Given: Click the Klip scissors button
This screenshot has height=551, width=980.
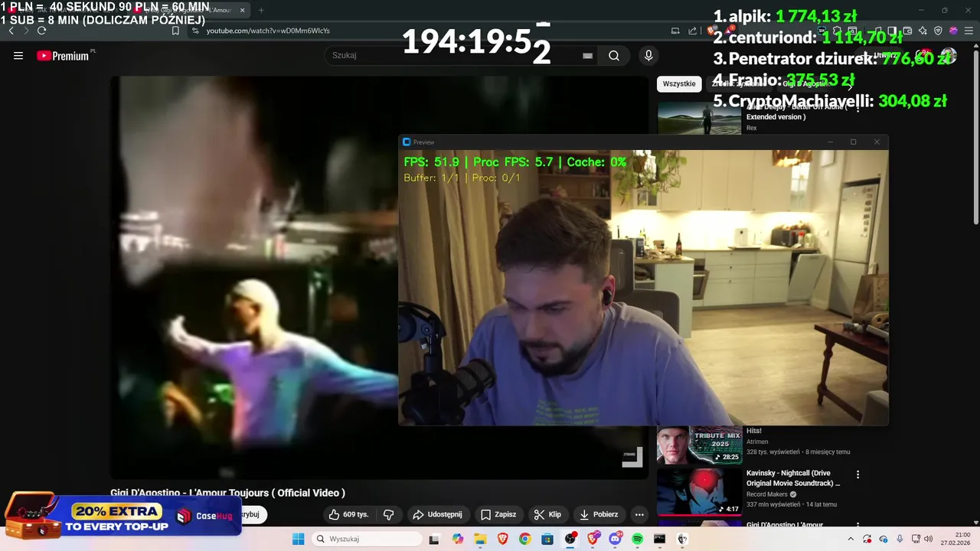Looking at the screenshot, I should click(x=547, y=514).
